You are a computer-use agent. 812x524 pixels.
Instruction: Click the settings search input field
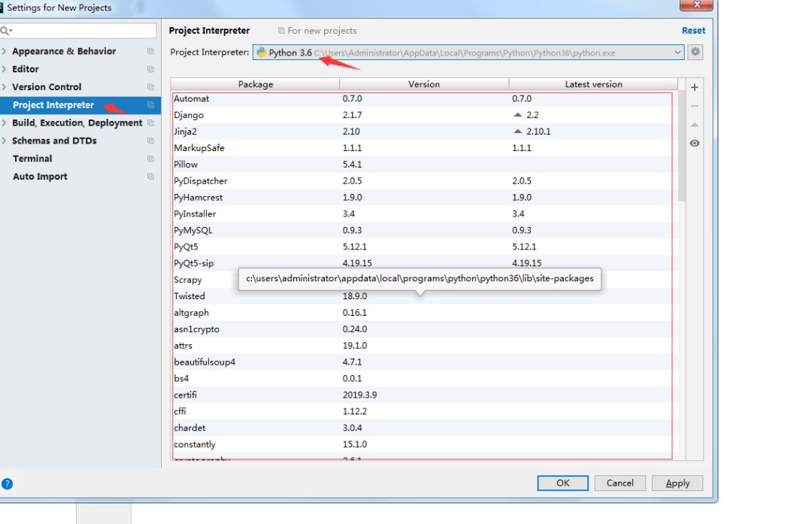pos(78,31)
